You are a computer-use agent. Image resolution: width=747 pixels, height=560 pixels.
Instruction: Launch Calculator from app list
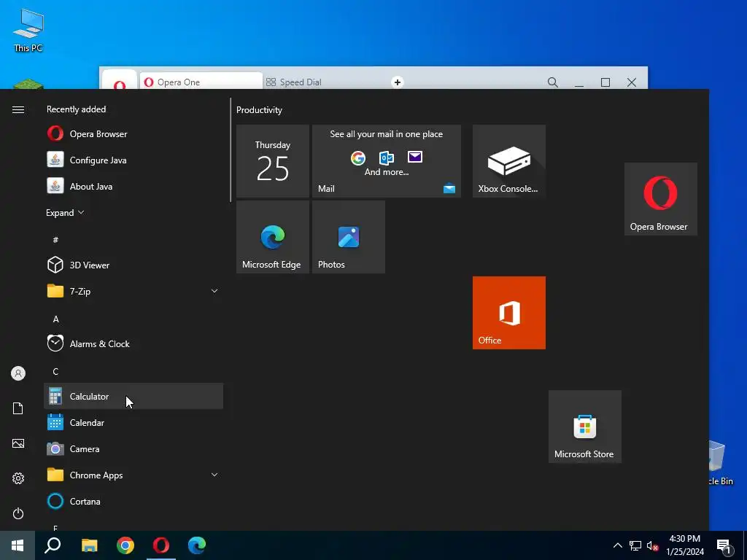(133, 396)
